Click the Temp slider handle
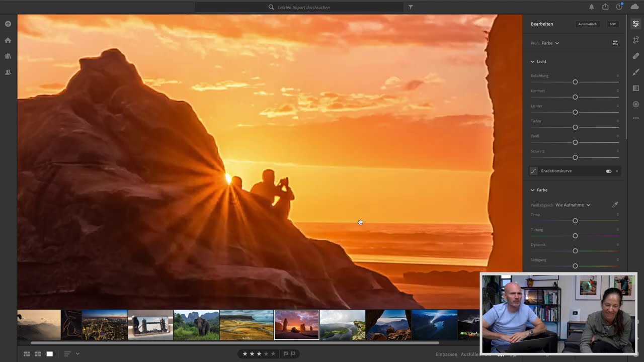 click(x=575, y=221)
